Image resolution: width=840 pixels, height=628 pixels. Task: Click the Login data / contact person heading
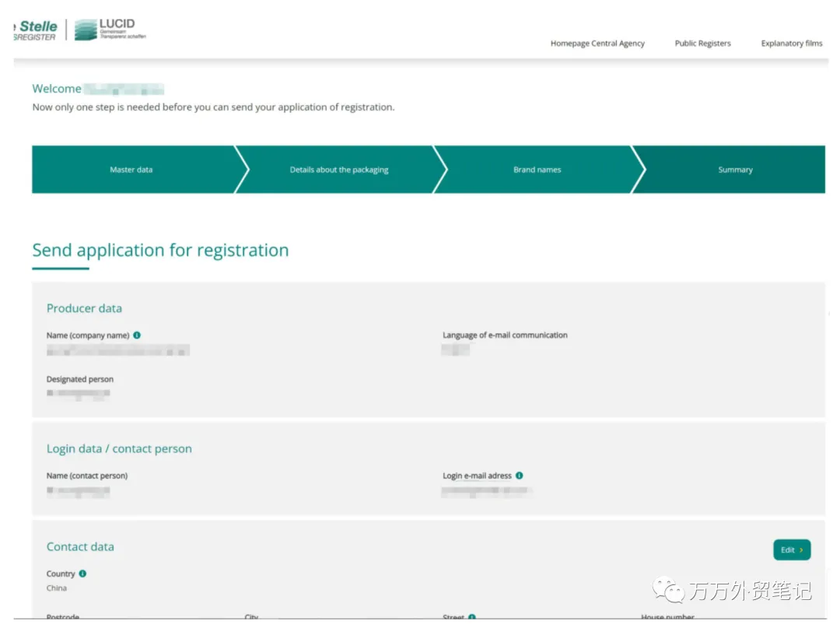point(119,449)
